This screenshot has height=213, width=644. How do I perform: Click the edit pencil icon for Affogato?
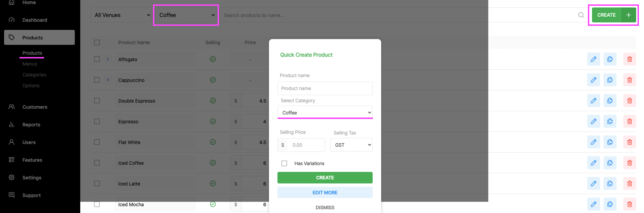[x=593, y=59]
